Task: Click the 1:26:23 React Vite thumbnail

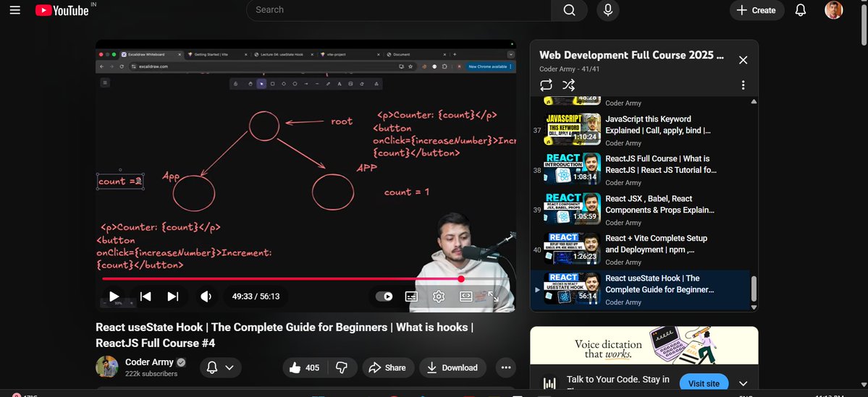Action: coord(572,249)
